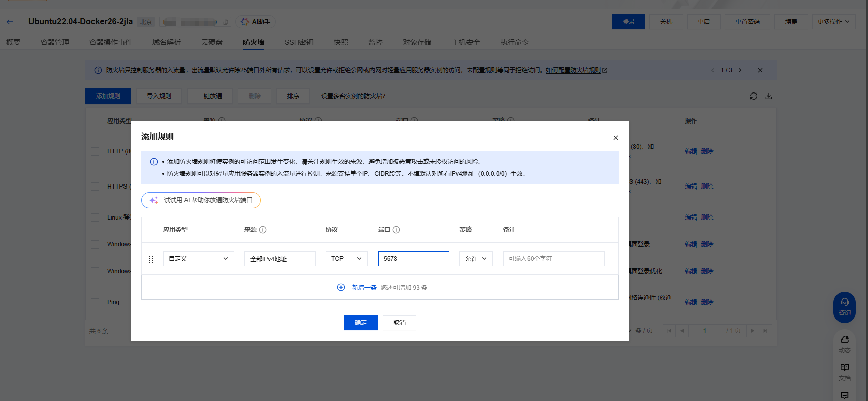Image resolution: width=868 pixels, height=401 pixels.
Task: Expand the 更多操作 dropdown
Action: pos(833,22)
